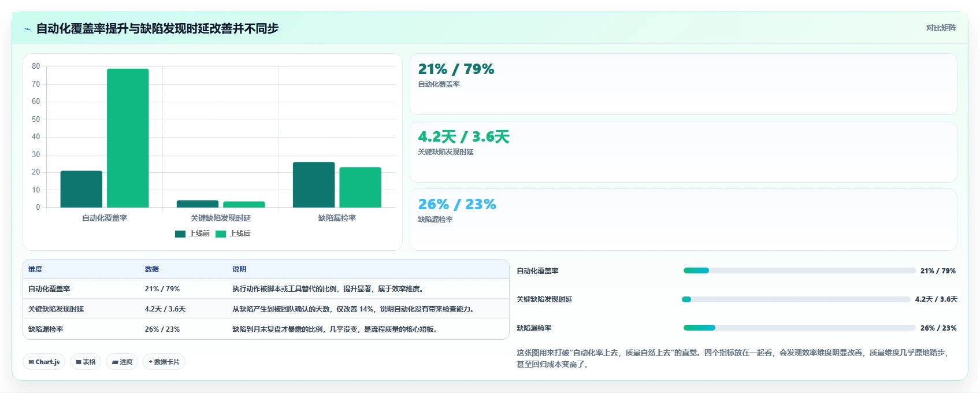Image resolution: width=980 pixels, height=393 pixels.
Task: Click the dark 上线前 bar for 关键缺陷发现时延
Action: 198,204
